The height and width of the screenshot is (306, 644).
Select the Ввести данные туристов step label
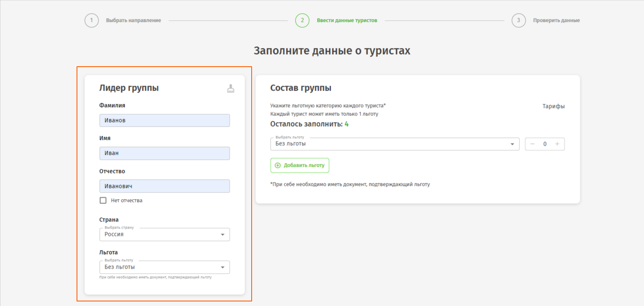[347, 20]
